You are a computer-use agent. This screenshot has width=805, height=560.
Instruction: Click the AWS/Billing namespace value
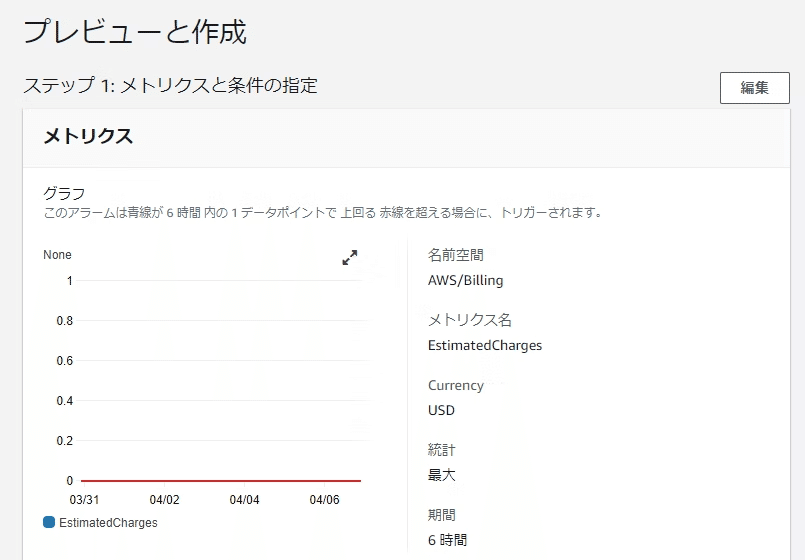(466, 280)
